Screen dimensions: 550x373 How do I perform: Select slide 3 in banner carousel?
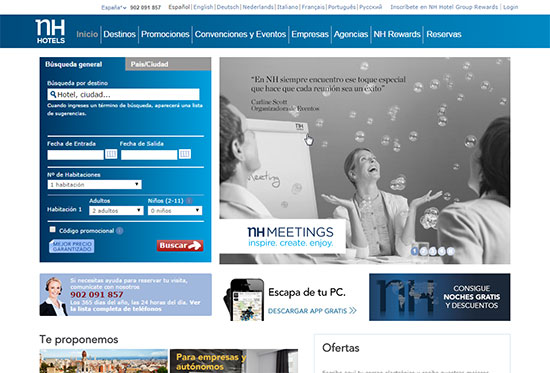432,251
